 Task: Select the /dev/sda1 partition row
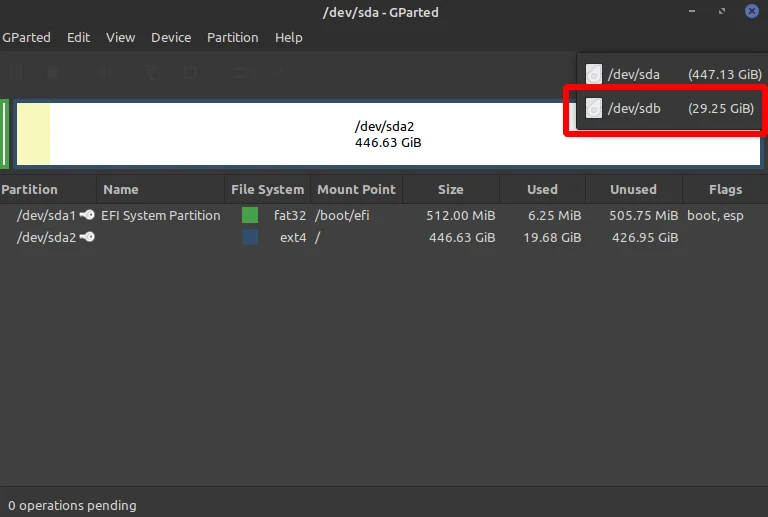[x=384, y=215]
